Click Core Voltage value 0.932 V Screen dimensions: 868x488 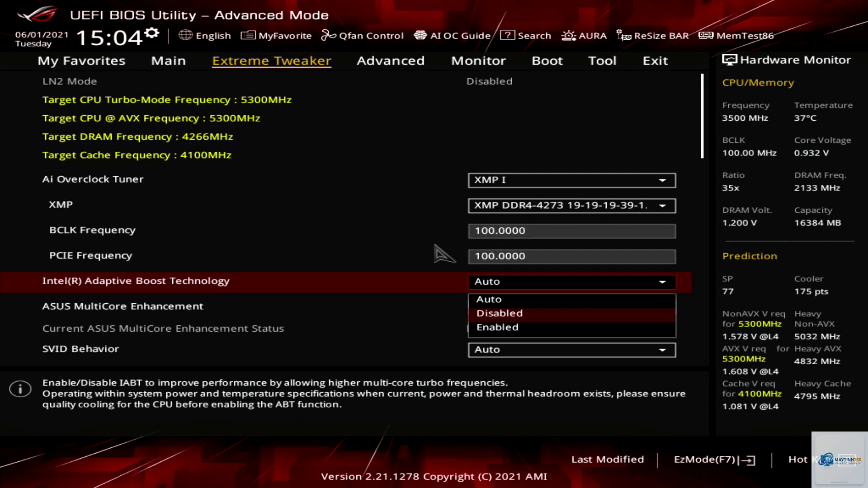click(x=811, y=153)
